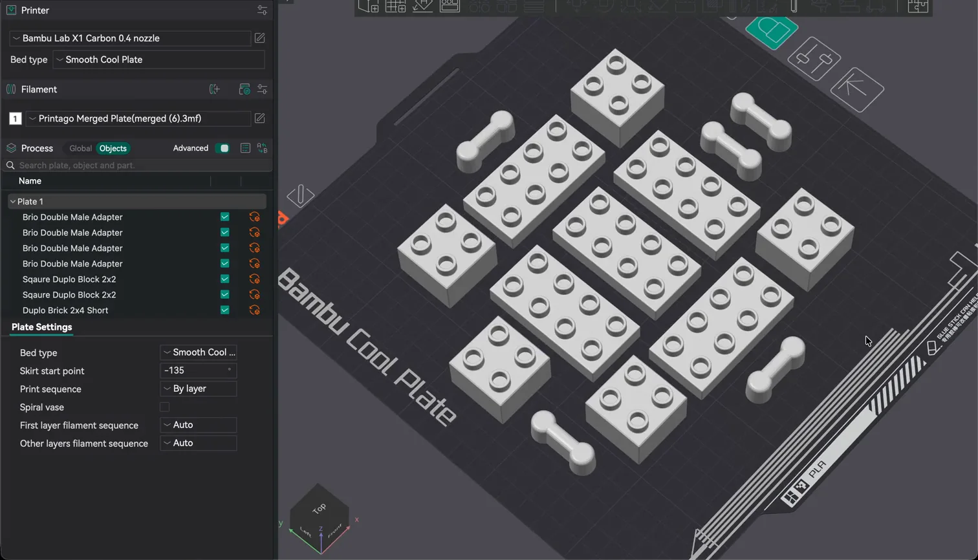Image resolution: width=978 pixels, height=560 pixels.
Task: Click the Skirt start point value field
Action: [x=198, y=371]
